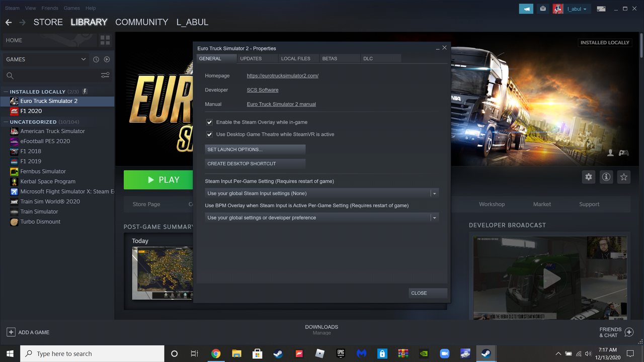Open the Steam menu
This screenshot has height=362, width=644.
tap(12, 8)
